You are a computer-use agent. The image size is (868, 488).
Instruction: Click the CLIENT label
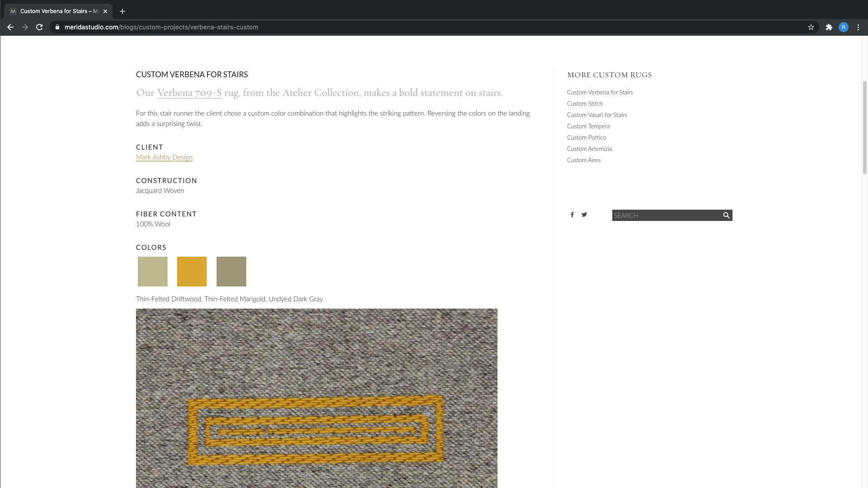[x=150, y=147]
